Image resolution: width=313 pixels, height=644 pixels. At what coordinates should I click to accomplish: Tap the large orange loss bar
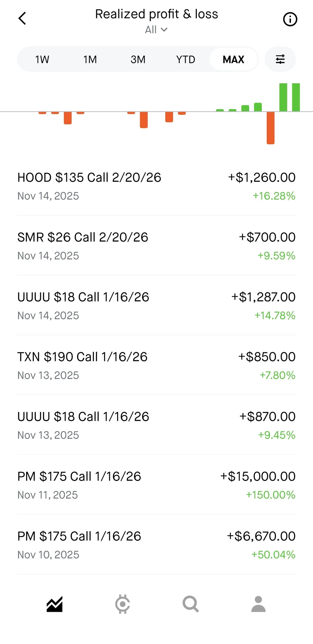pyautogui.click(x=270, y=128)
